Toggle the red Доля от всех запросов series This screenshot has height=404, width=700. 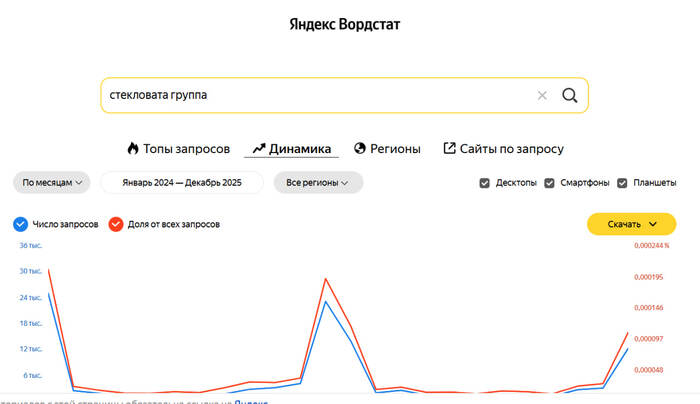tap(116, 224)
